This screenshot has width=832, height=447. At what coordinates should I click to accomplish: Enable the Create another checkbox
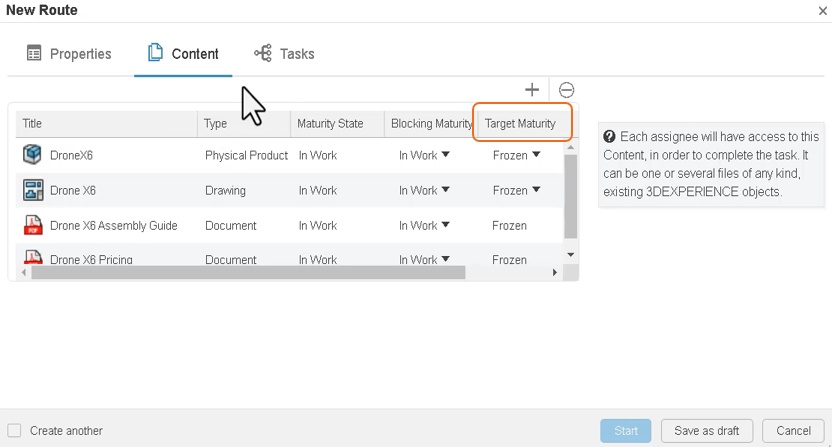(14, 431)
